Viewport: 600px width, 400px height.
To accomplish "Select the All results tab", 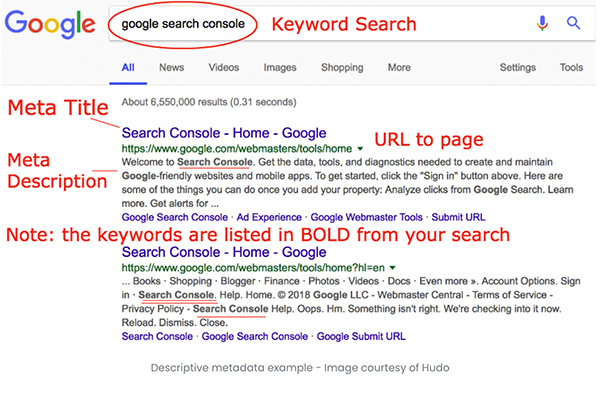I will coord(128,68).
